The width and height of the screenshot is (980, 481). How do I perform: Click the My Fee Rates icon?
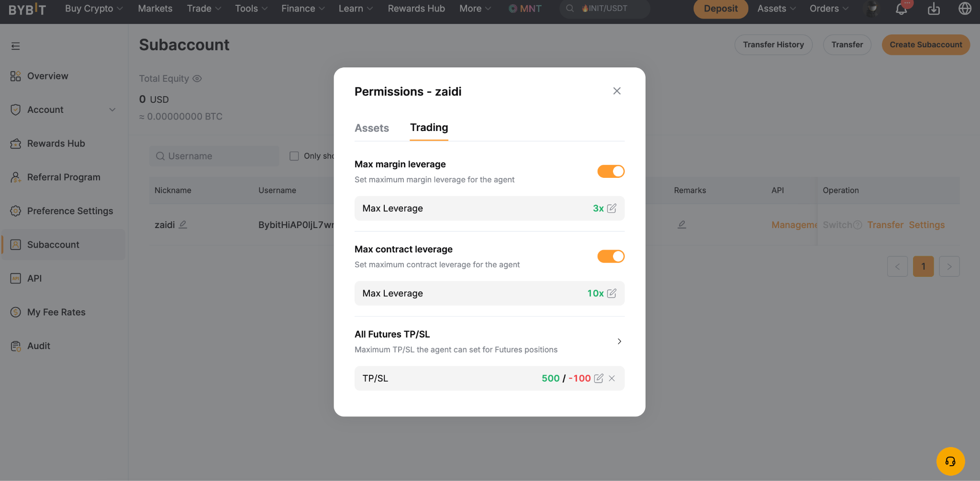[x=16, y=312]
